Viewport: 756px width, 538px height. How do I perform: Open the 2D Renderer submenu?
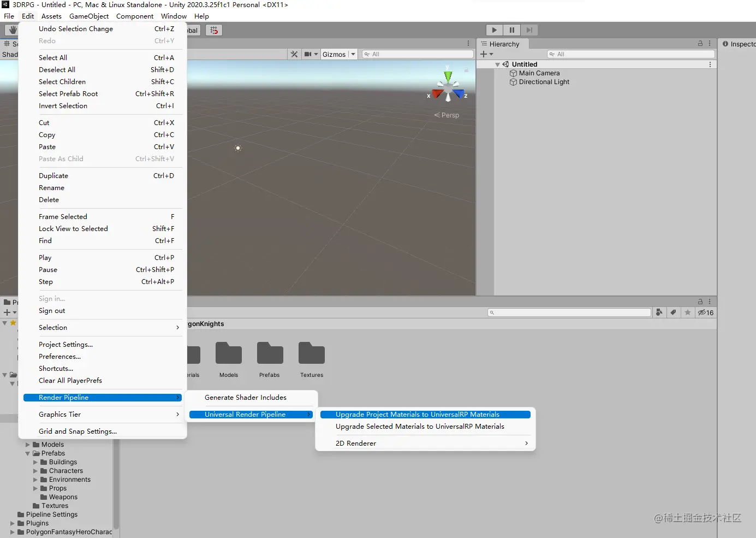tap(426, 444)
